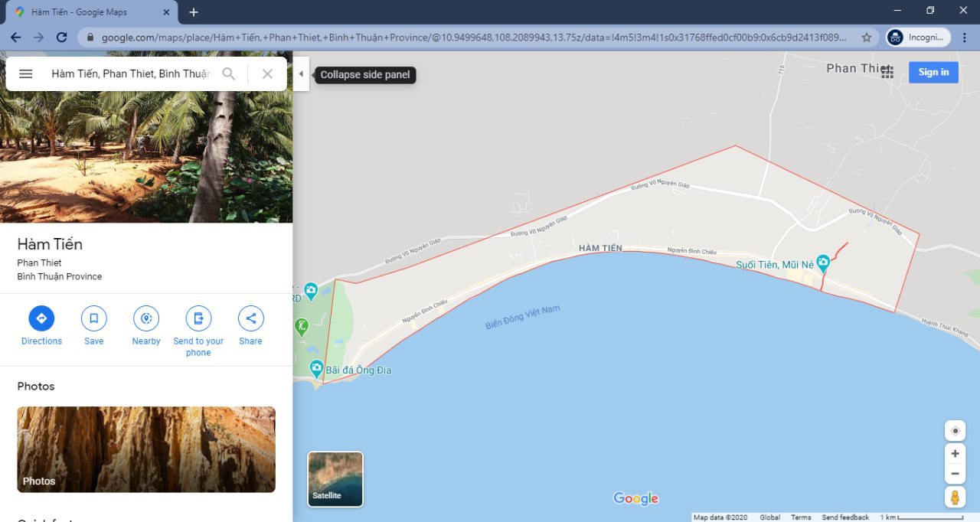The height and width of the screenshot is (522, 980).
Task: Collapse the side panel arrow
Action: click(301, 74)
